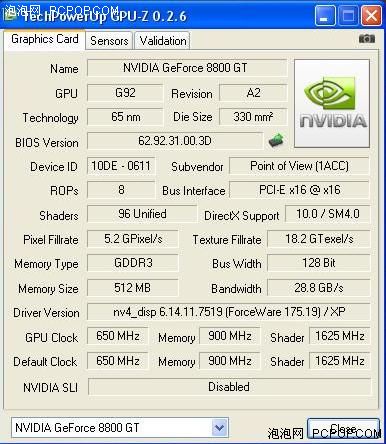Viewport: 386px width, 444px height.
Task: Click the NVIDIA SLI Disabled field
Action: [x=229, y=387]
